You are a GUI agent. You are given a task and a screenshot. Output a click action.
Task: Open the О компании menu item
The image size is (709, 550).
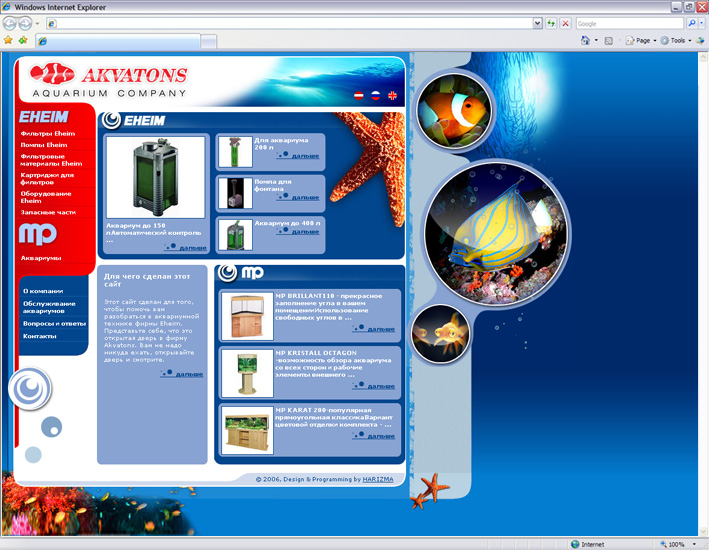pyautogui.click(x=43, y=291)
